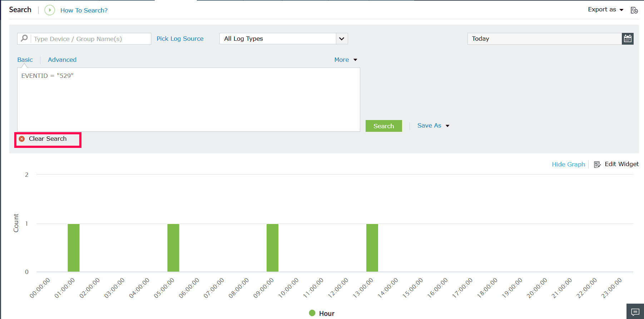
Task: Open the chat feedback icon
Action: click(635, 311)
